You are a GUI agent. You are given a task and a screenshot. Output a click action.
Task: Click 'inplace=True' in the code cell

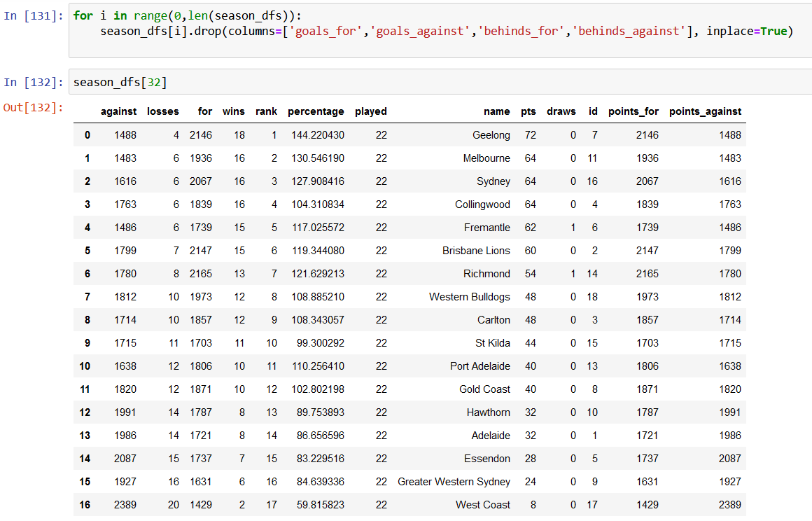pyautogui.click(x=746, y=31)
